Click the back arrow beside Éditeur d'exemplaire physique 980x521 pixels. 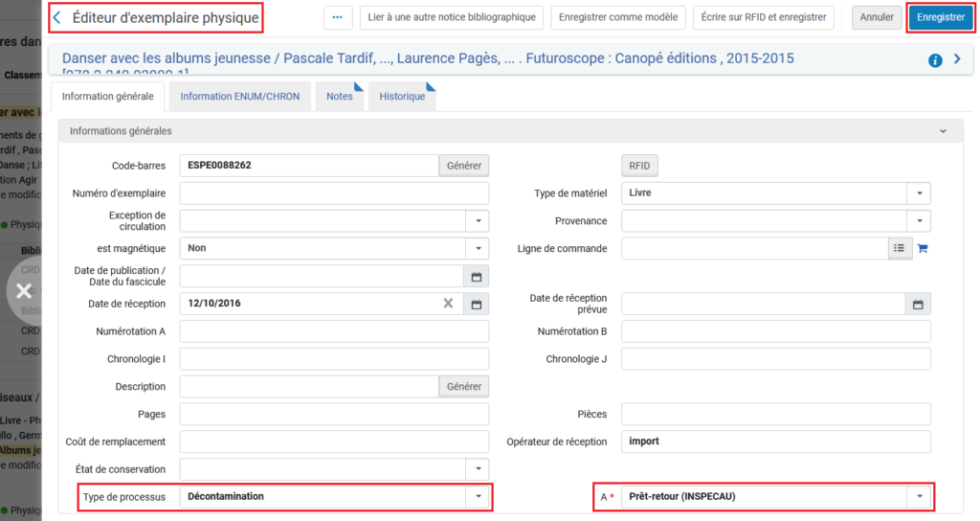tap(57, 17)
